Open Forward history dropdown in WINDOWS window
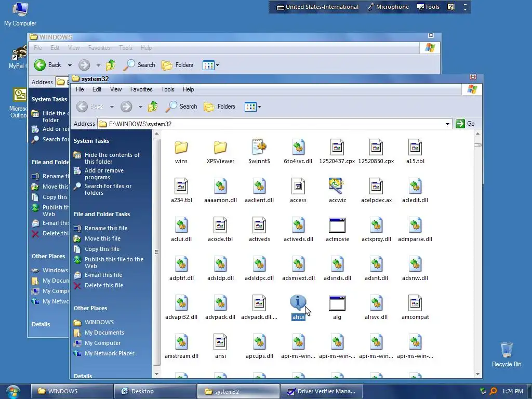 [98, 65]
